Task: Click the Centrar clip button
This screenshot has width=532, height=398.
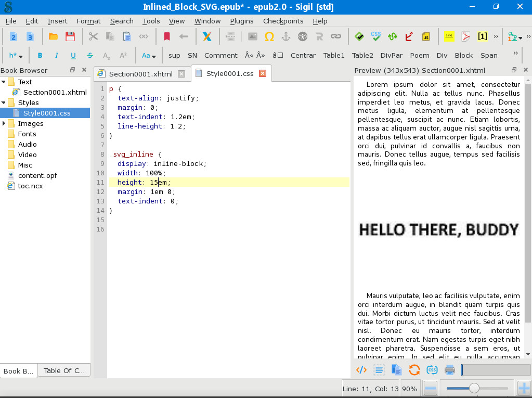Action: tap(303, 55)
